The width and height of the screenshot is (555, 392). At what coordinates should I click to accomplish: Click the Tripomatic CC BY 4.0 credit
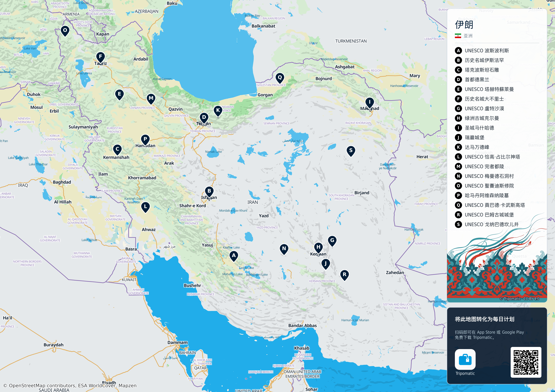(x=519, y=299)
